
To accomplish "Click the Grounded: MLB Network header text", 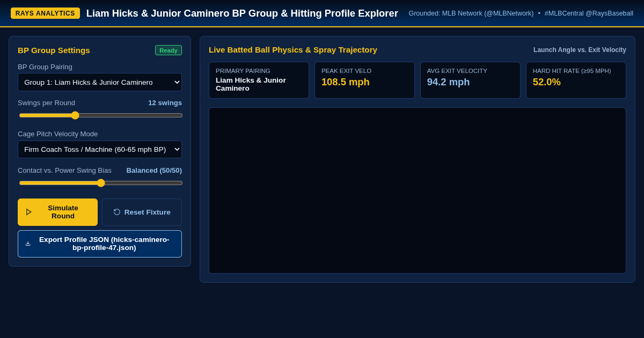I will (471, 13).
